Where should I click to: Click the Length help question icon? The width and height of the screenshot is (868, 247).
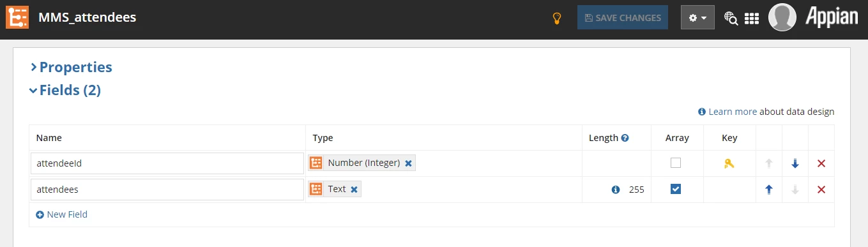(625, 138)
